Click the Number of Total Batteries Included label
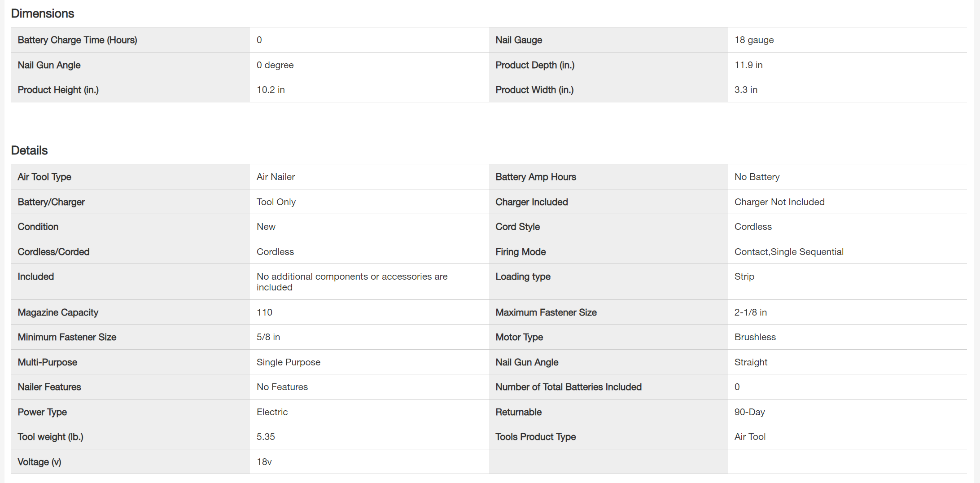This screenshot has width=980, height=483. [569, 387]
